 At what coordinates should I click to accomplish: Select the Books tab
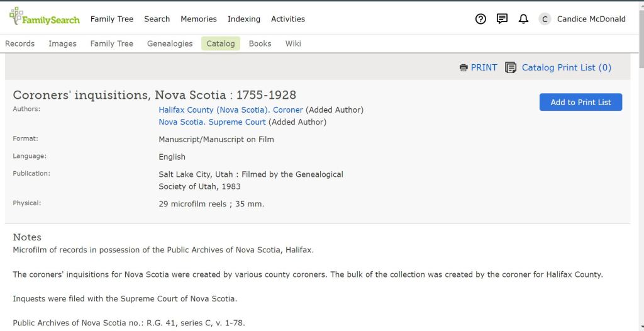(x=260, y=43)
